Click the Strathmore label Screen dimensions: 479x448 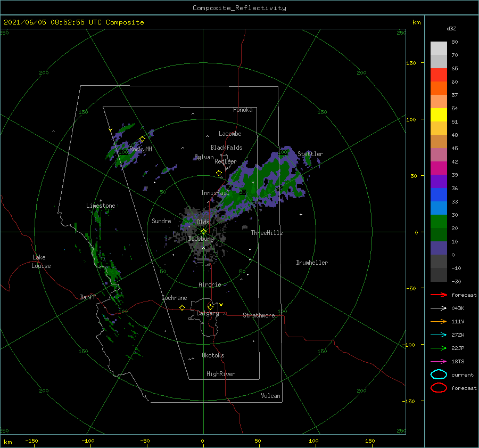[x=259, y=315]
